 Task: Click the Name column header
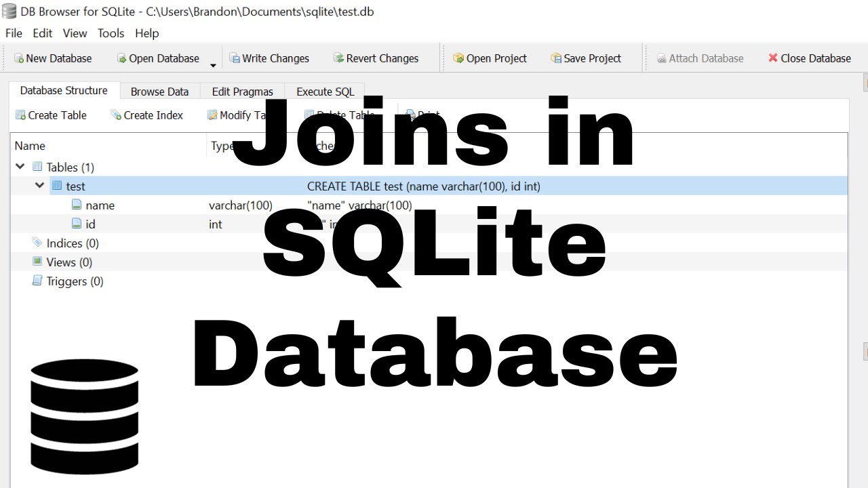click(109, 146)
